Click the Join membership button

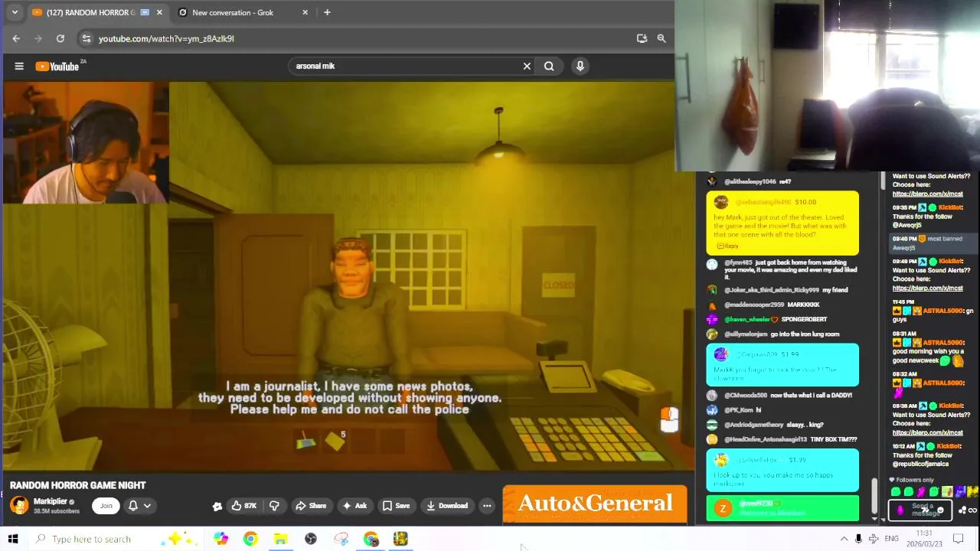pos(106,505)
